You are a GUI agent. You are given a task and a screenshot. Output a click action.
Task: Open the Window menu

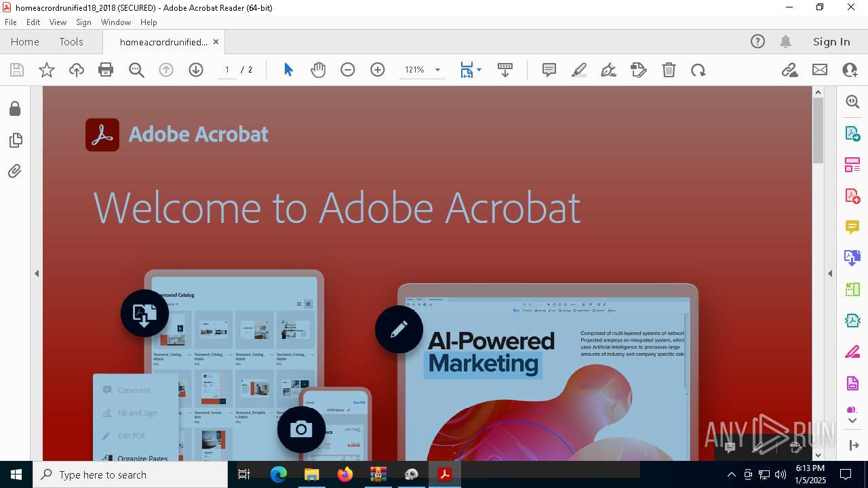pos(116,22)
